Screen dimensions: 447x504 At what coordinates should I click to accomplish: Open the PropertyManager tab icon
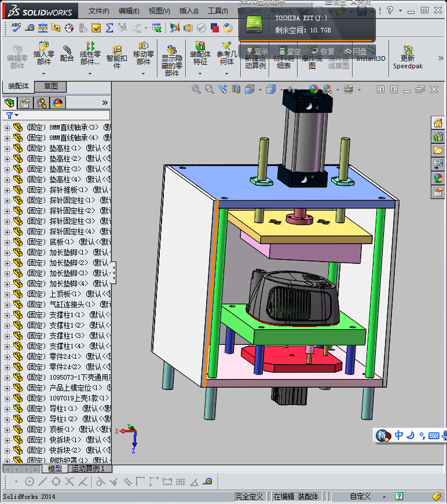25,103
